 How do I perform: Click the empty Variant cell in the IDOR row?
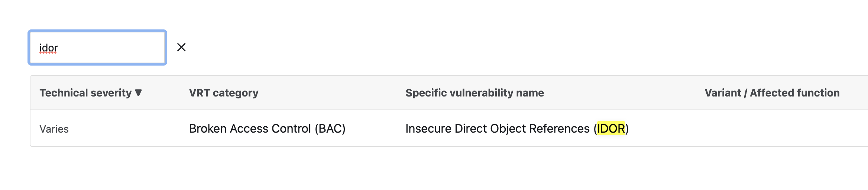pyautogui.click(x=772, y=129)
